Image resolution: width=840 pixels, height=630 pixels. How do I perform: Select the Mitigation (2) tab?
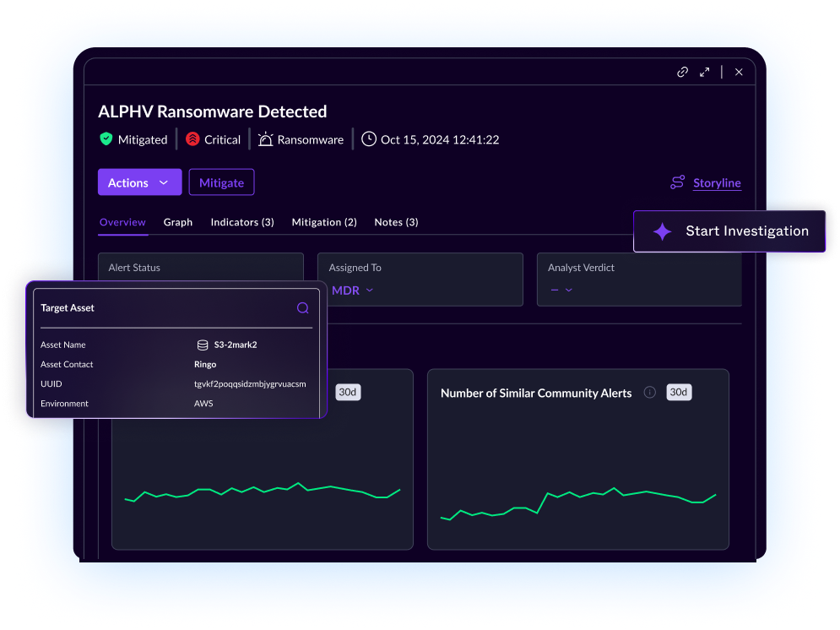point(324,222)
